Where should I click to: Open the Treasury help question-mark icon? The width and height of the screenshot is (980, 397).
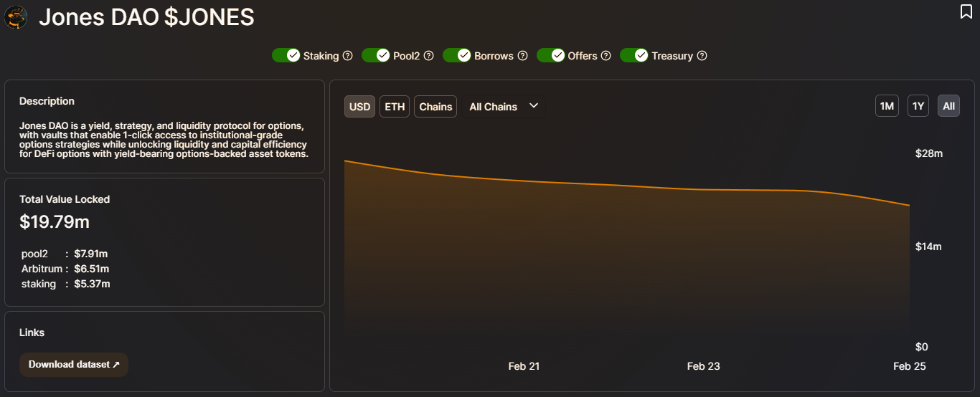(702, 55)
